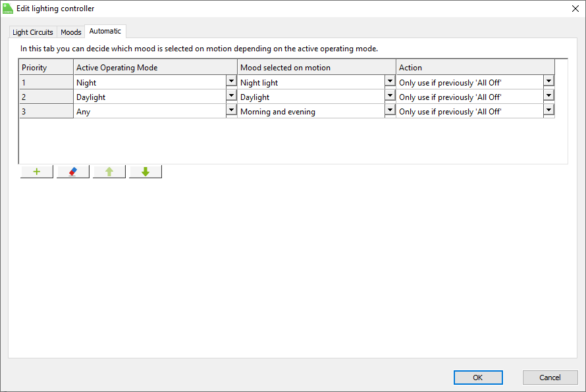This screenshot has width=586, height=392.
Task: Click the green down arrow button
Action: [x=146, y=172]
